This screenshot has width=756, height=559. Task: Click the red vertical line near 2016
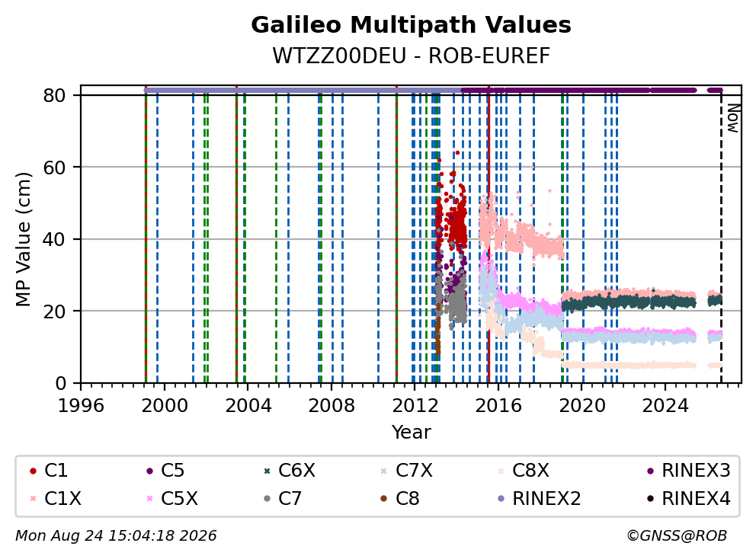(489, 235)
